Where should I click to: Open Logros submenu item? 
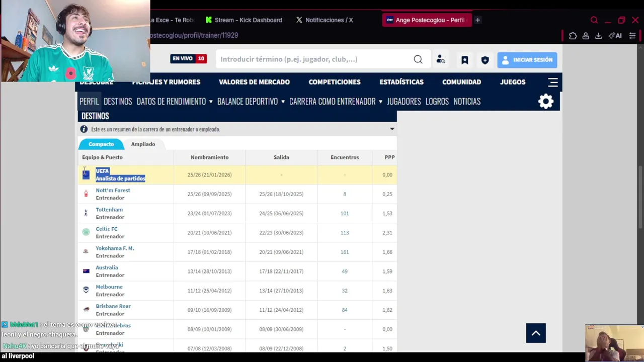point(437,101)
